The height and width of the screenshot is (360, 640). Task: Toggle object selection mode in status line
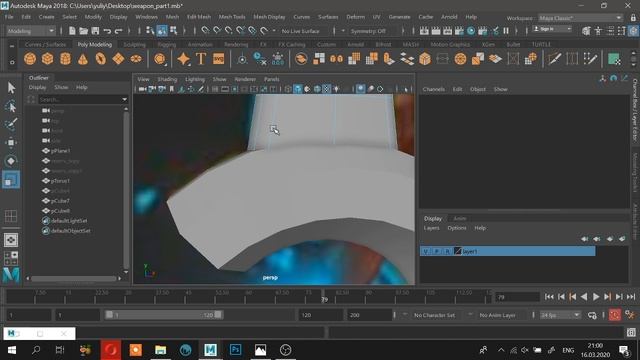point(162,31)
